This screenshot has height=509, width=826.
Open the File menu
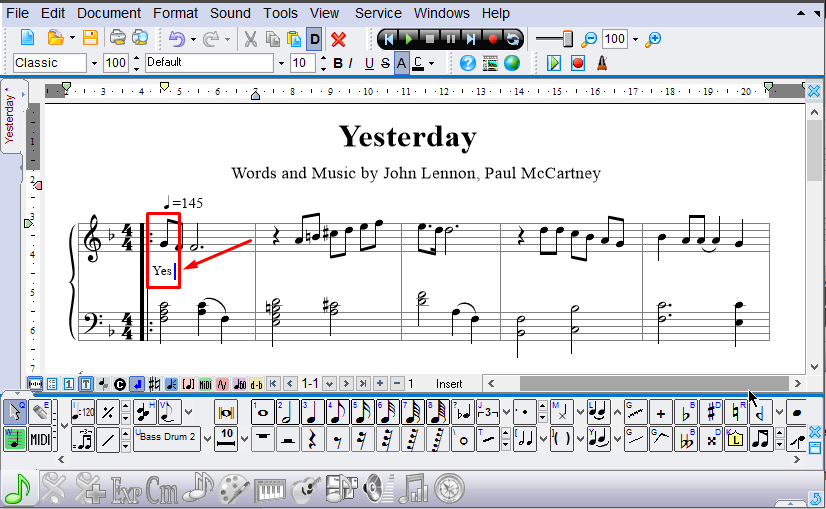click(x=17, y=13)
